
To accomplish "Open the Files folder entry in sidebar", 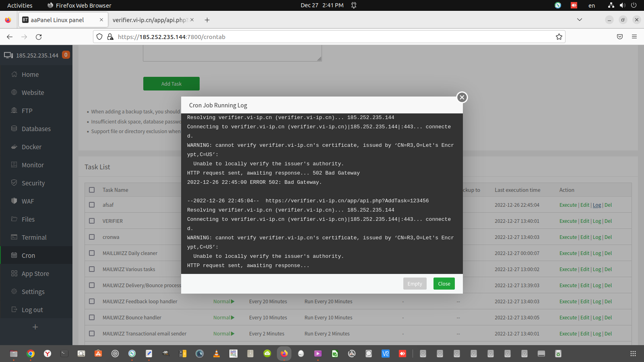I will tap(28, 219).
